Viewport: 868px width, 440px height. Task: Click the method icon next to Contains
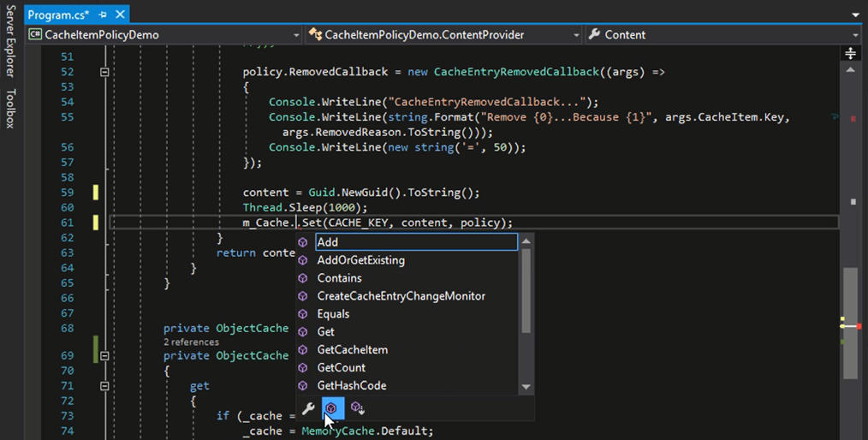coord(303,278)
